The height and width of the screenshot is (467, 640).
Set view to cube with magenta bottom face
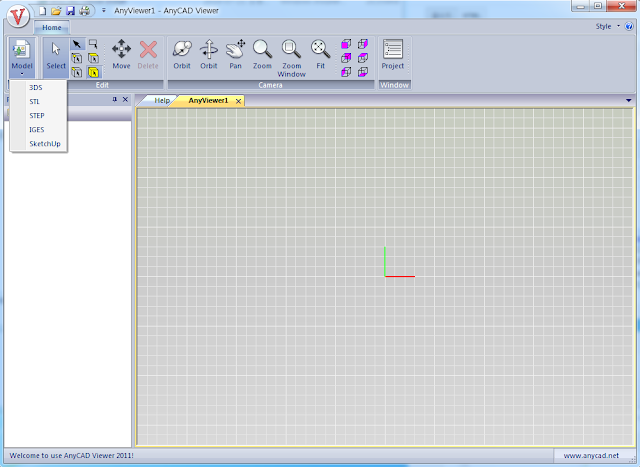pyautogui.click(x=363, y=72)
